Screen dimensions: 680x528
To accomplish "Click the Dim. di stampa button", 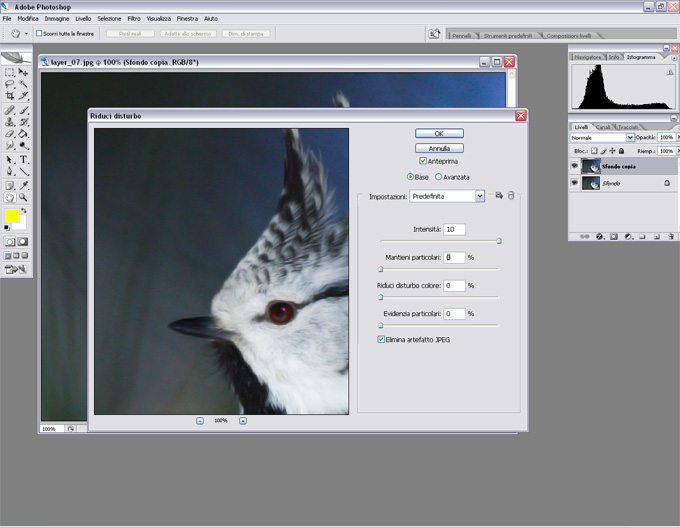I will (x=246, y=33).
